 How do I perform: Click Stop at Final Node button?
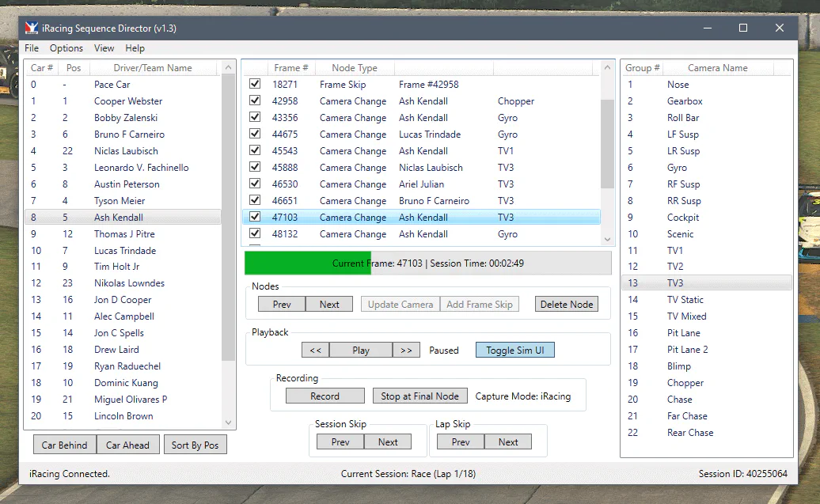420,396
